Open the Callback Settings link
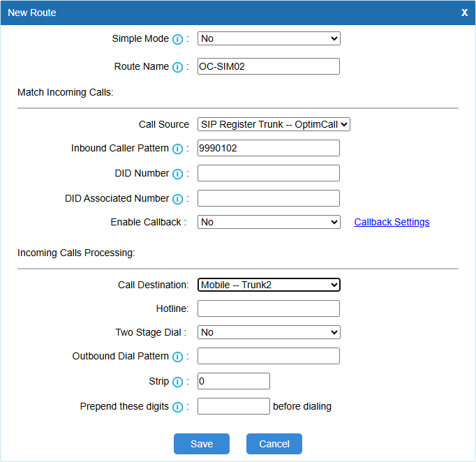The image size is (476, 462). [x=392, y=222]
